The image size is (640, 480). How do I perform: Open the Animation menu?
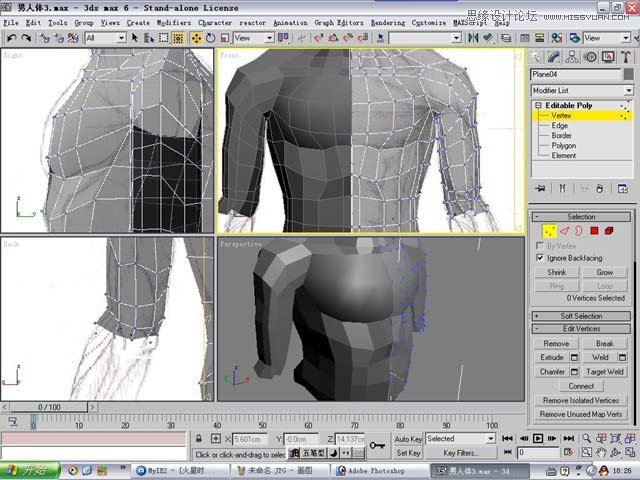click(290, 22)
